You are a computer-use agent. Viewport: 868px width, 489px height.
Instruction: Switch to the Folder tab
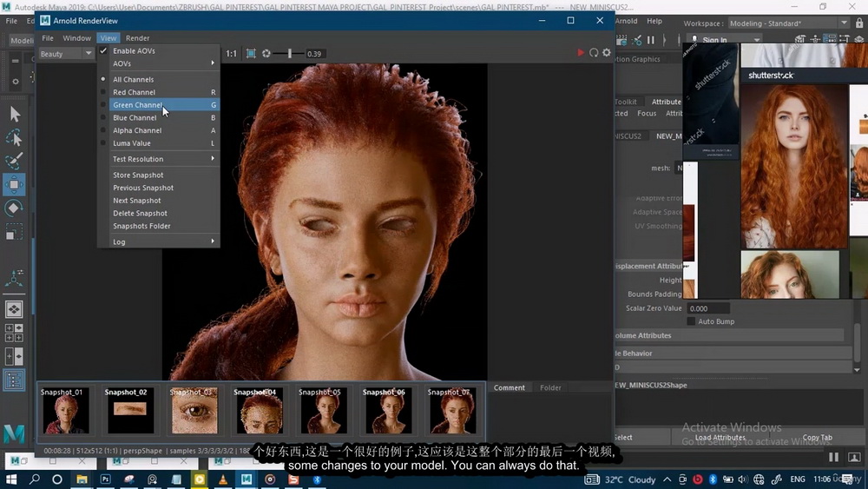tap(550, 387)
